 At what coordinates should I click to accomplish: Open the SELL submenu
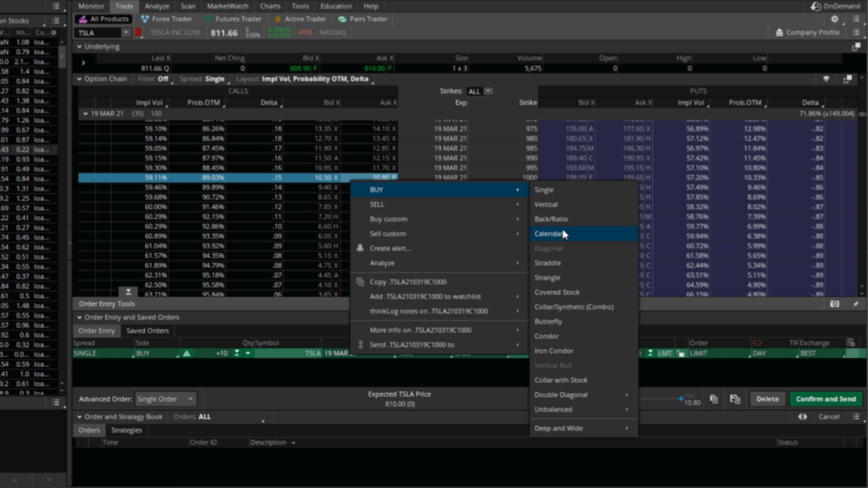click(440, 204)
